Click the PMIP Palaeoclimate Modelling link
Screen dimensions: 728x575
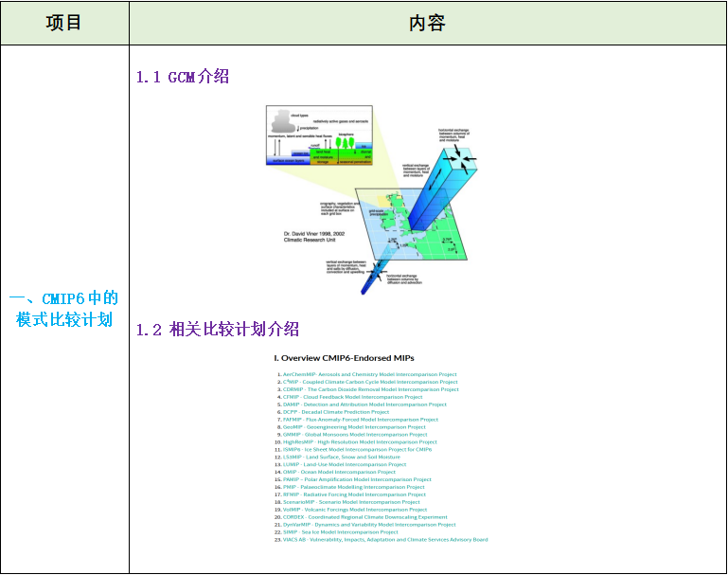(x=354, y=487)
